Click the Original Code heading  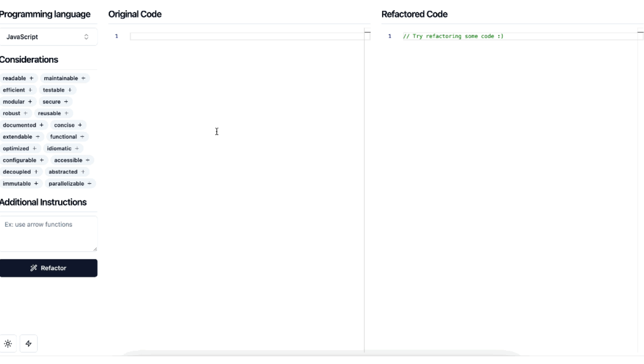pos(135,14)
